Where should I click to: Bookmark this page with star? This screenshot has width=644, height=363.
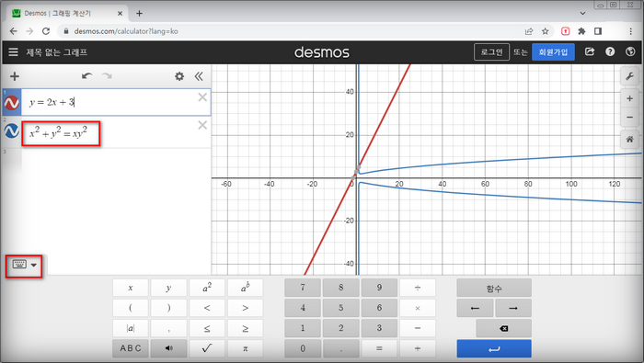[545, 31]
